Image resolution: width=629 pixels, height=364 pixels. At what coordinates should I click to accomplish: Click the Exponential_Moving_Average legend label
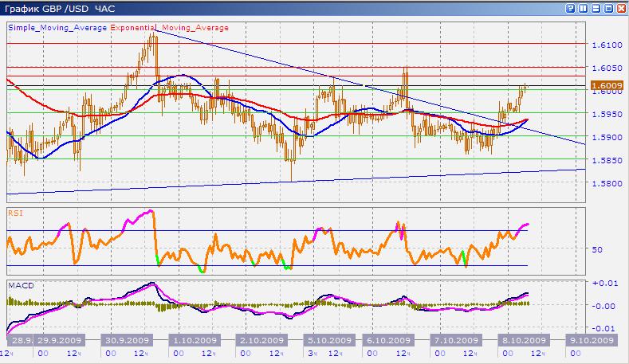click(x=170, y=28)
